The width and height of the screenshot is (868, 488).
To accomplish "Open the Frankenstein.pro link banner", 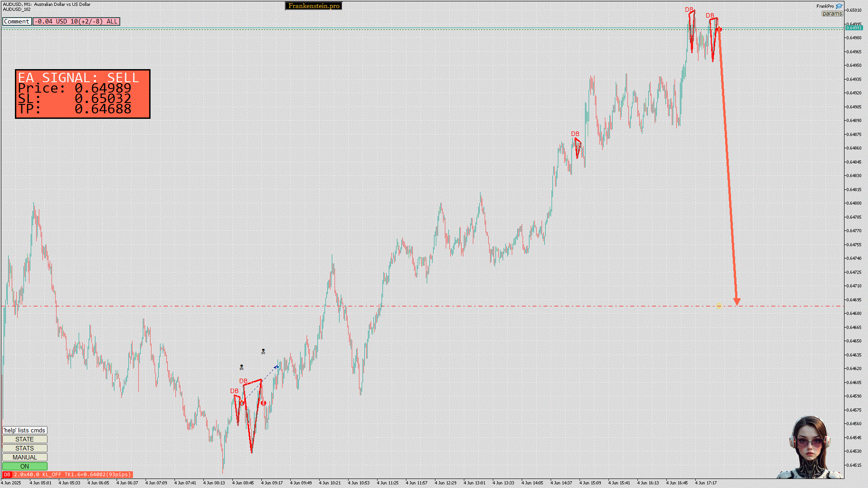I will [x=314, y=6].
